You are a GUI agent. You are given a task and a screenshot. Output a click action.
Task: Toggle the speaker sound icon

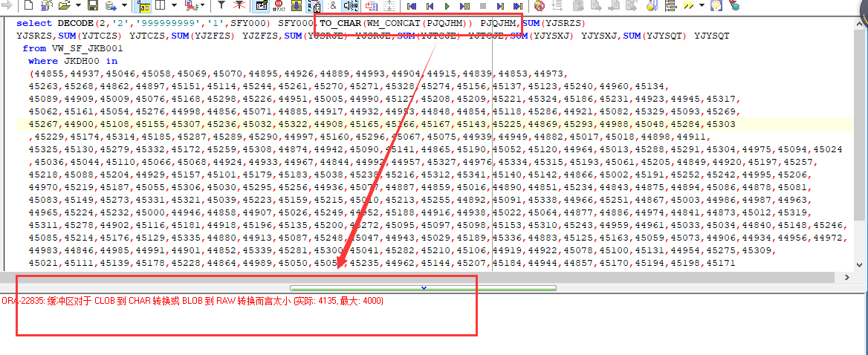click(350, 5)
